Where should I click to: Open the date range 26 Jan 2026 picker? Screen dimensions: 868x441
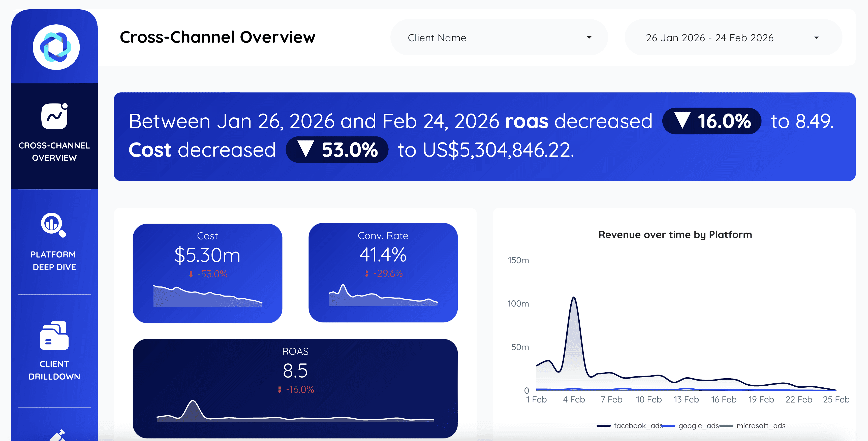click(710, 38)
